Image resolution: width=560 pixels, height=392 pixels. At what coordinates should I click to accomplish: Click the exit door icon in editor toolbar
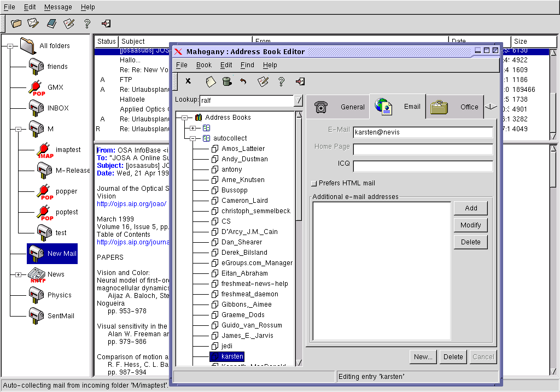click(300, 81)
